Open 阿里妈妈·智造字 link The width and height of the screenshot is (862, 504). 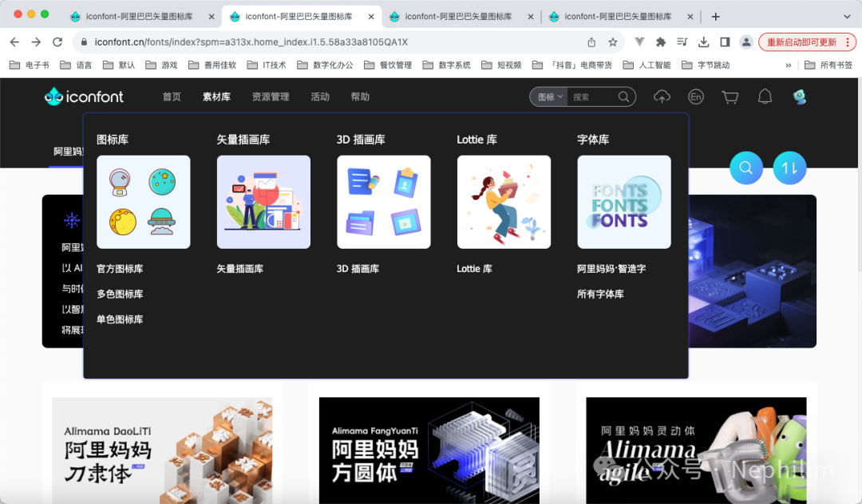click(x=611, y=269)
